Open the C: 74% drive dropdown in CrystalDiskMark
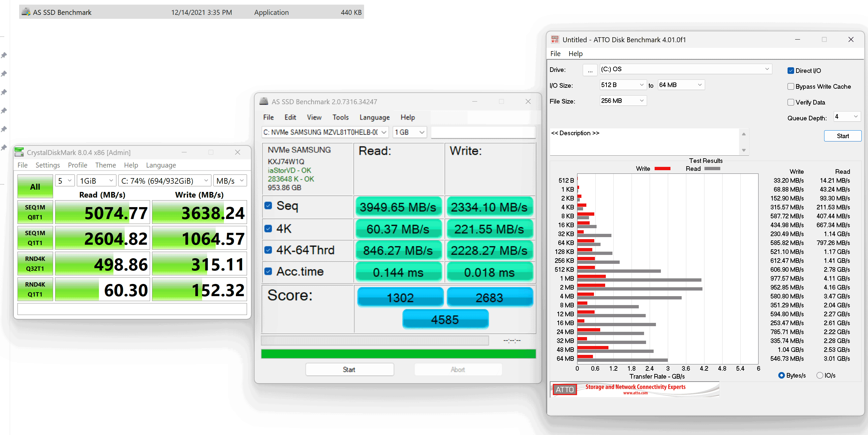This screenshot has height=435, width=868. pyautogui.click(x=165, y=181)
